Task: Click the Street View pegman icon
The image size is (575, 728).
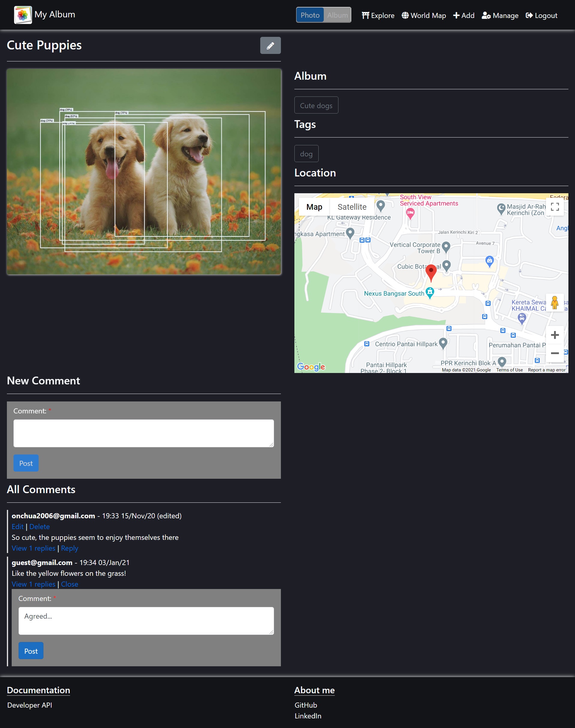Action: (x=554, y=302)
